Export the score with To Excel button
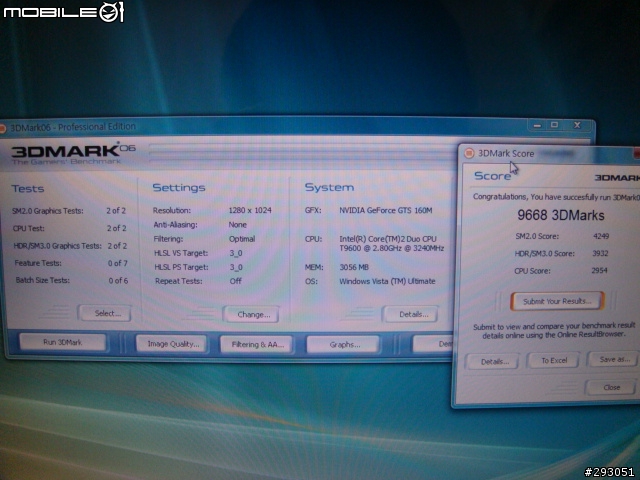 click(x=553, y=360)
